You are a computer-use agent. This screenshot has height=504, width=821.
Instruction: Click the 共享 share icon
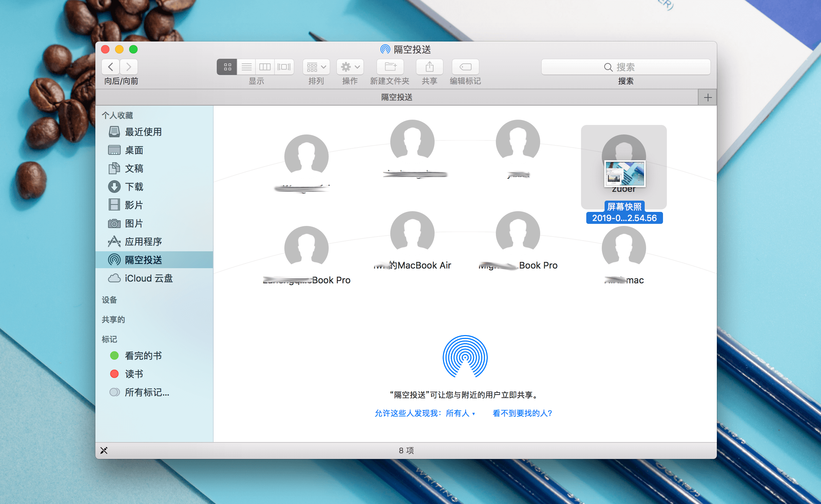click(429, 67)
